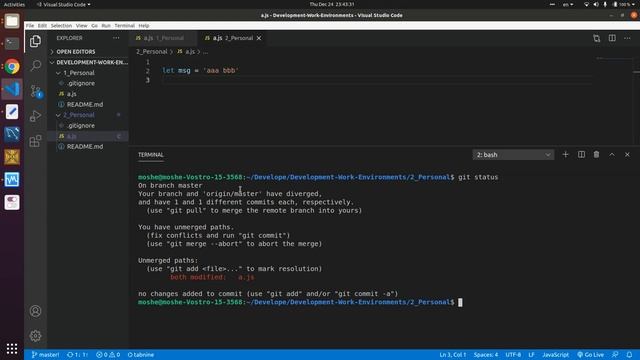Open the Edit menu

(x=42, y=25)
